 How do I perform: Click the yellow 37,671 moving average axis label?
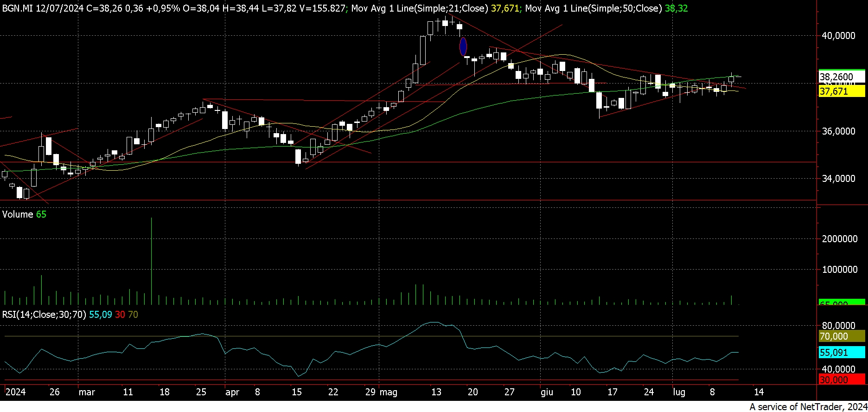click(x=841, y=91)
